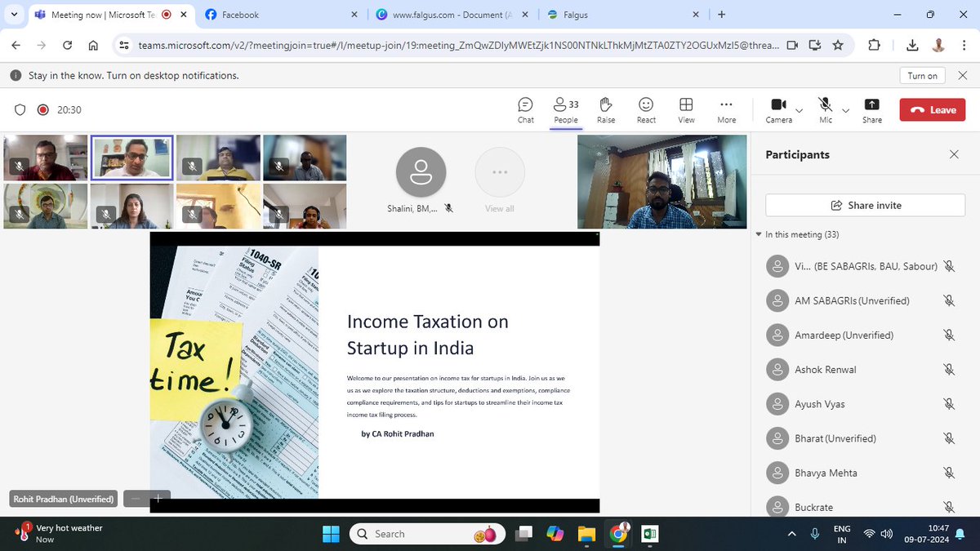Click camera permission icon in address bar
This screenshot has height=551, width=980.
tap(791, 46)
